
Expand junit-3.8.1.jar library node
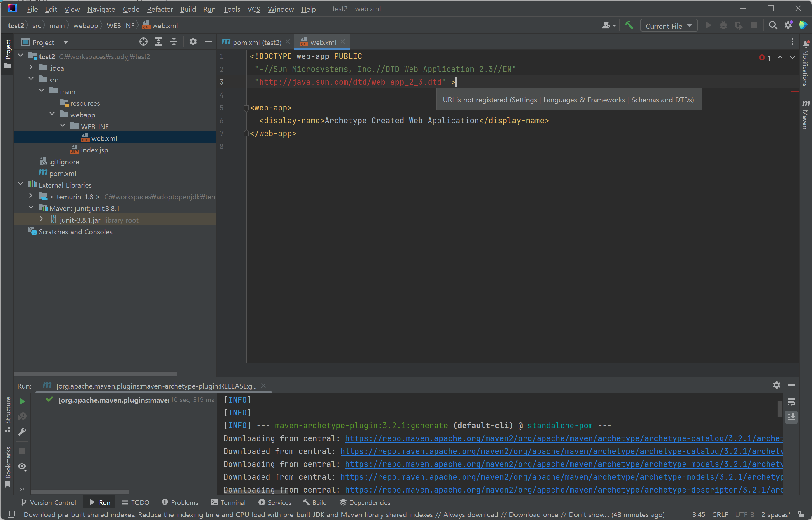tap(41, 219)
